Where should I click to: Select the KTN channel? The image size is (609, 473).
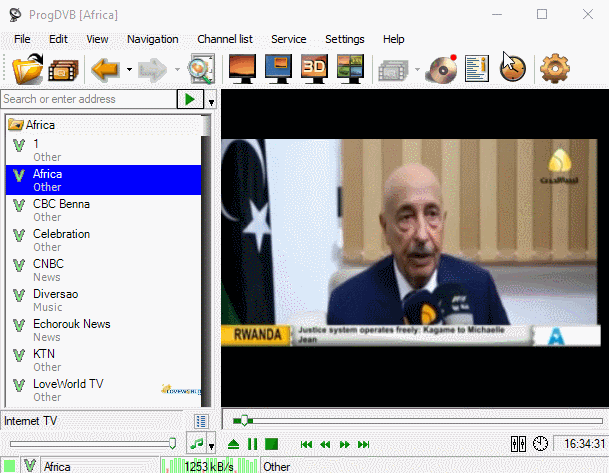[x=104, y=360]
